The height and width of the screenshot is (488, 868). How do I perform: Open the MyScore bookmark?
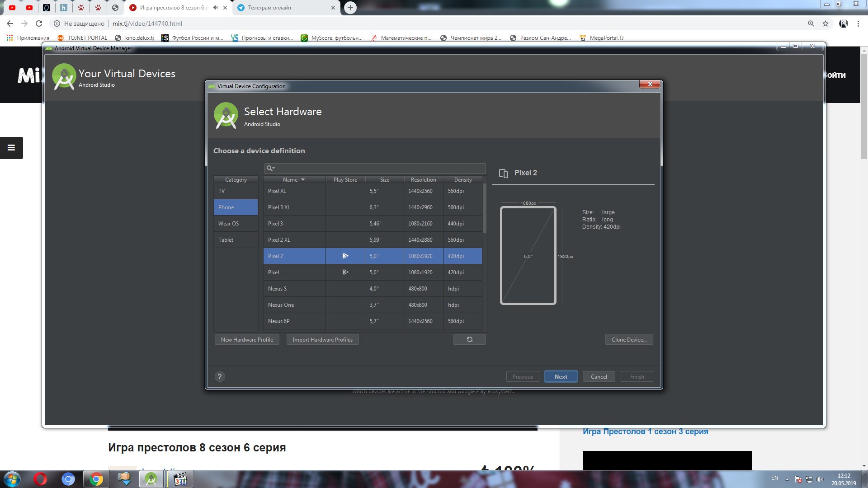(332, 38)
